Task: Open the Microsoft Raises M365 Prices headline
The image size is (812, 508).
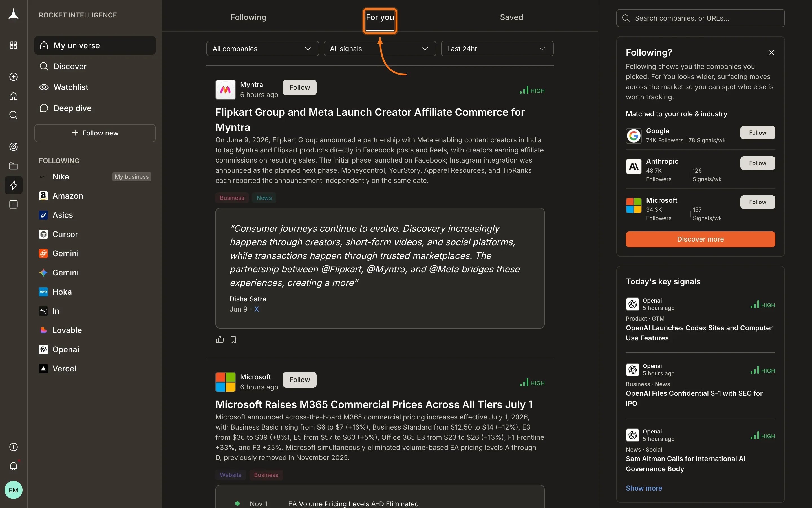Action: pos(374,404)
